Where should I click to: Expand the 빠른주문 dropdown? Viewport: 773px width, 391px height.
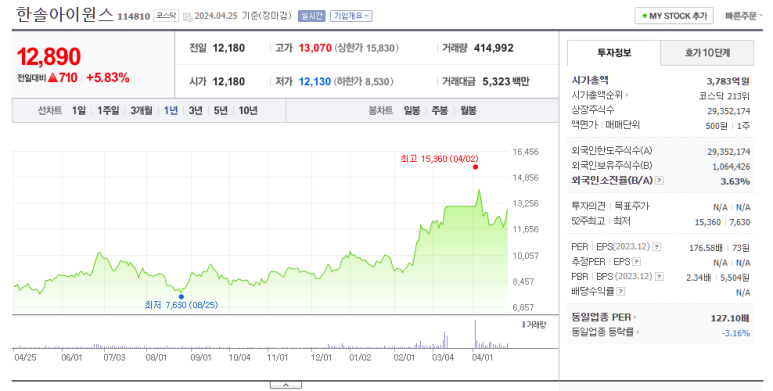743,16
